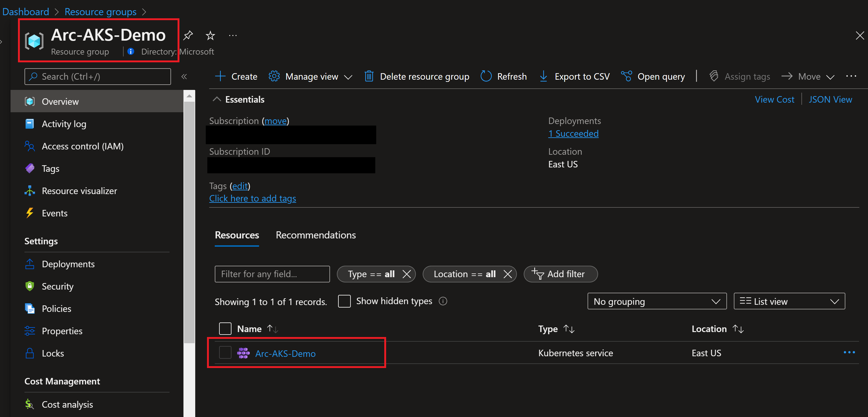Image resolution: width=868 pixels, height=417 pixels.
Task: Click the sidebar Search (Ctrl+/) box
Action: point(98,77)
